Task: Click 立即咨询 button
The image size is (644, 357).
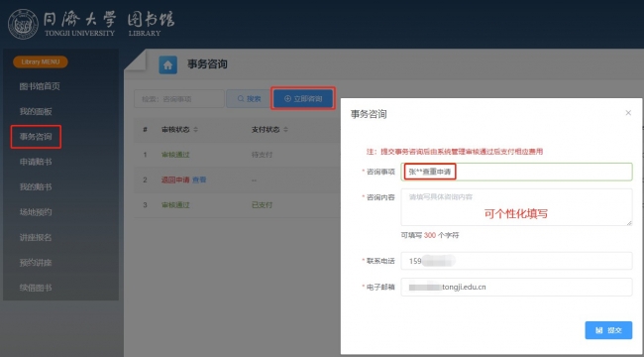Action: 303,99
